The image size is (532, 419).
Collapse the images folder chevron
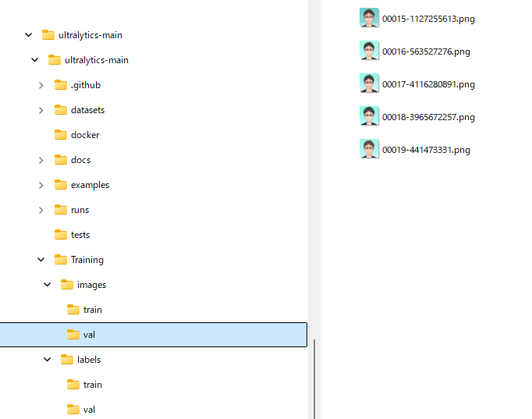47,285
